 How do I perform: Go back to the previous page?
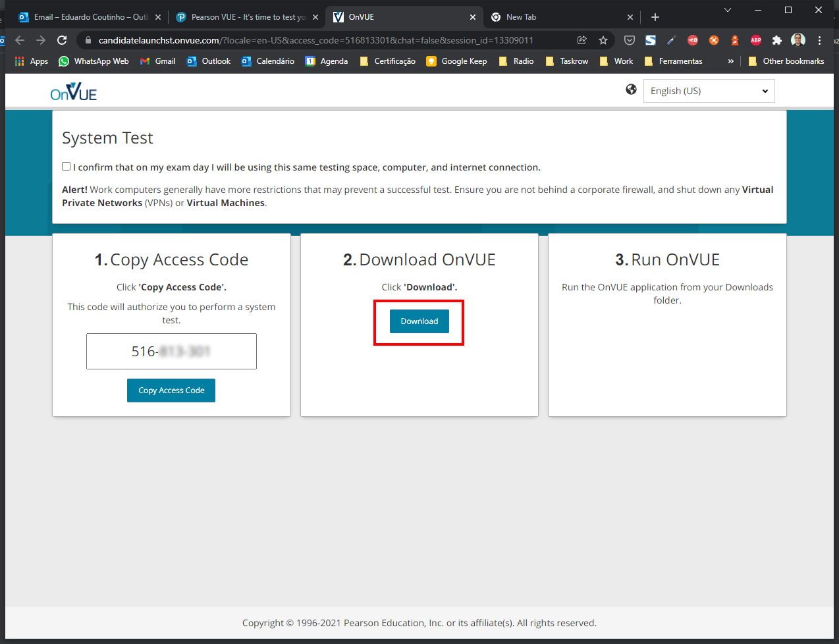(x=20, y=40)
